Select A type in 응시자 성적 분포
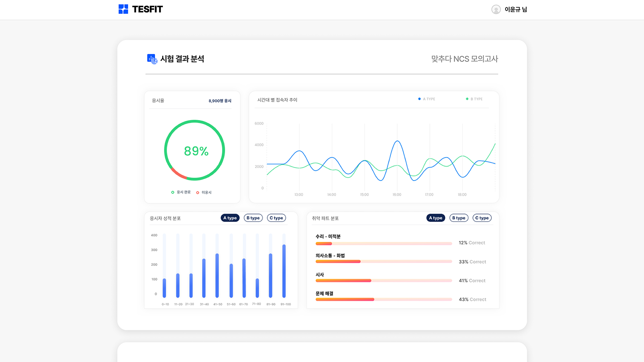Screen dimensions: 644x362 click(x=230, y=218)
